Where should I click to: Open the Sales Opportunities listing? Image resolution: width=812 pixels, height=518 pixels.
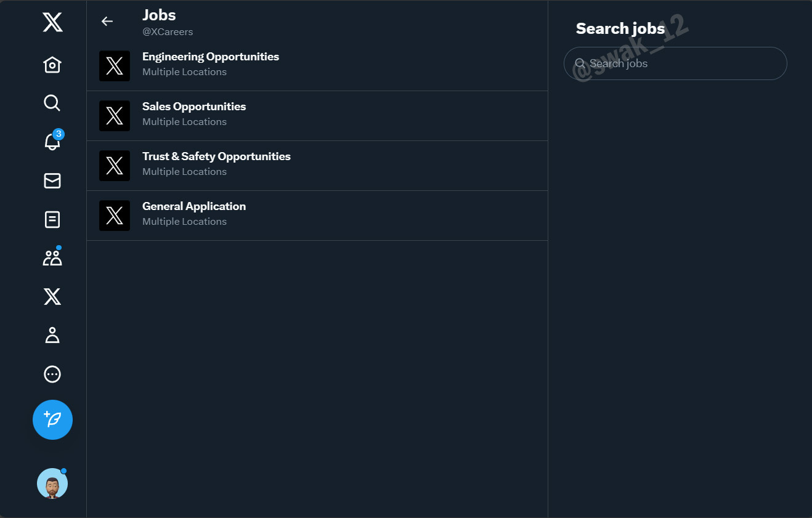click(317, 116)
